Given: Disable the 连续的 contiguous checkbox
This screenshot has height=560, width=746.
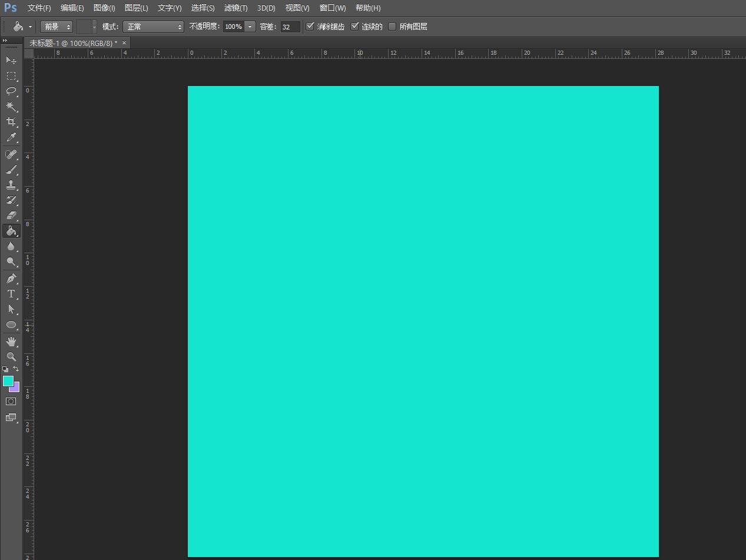Looking at the screenshot, I should coord(354,26).
